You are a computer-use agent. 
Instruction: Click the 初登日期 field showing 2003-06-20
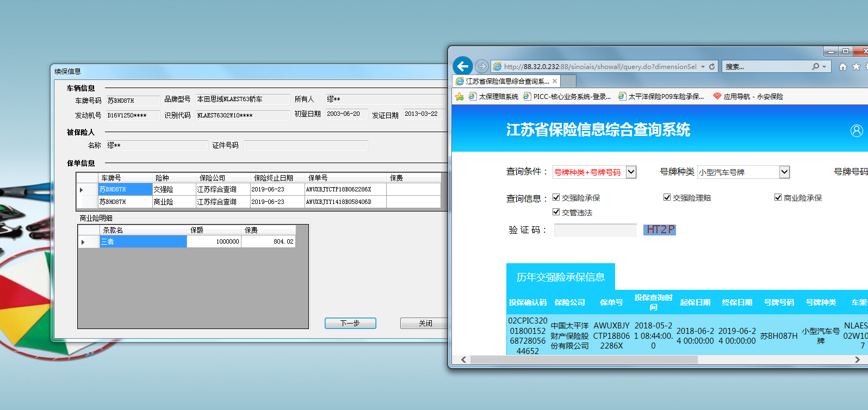(347, 114)
